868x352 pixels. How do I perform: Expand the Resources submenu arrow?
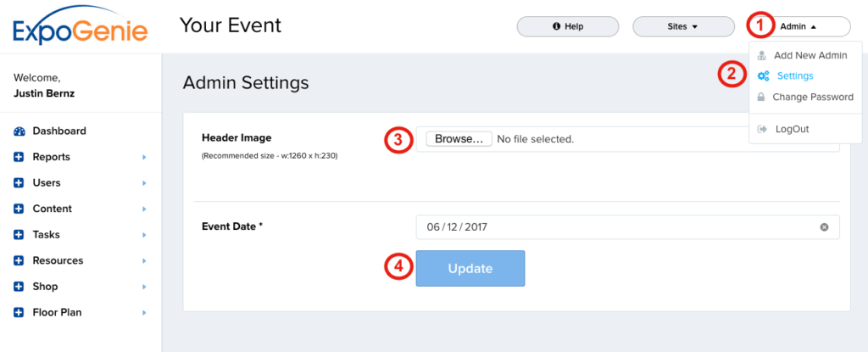click(x=144, y=261)
